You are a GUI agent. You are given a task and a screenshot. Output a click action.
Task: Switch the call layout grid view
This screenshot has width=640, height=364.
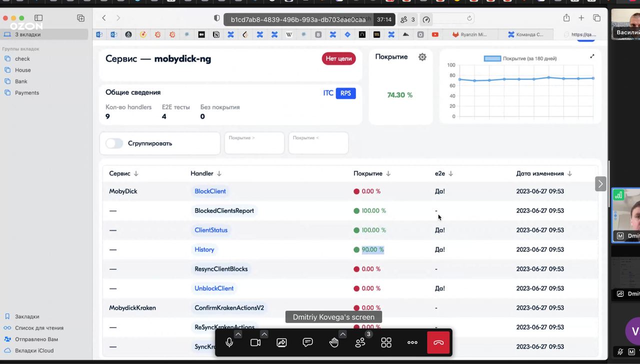click(x=386, y=343)
